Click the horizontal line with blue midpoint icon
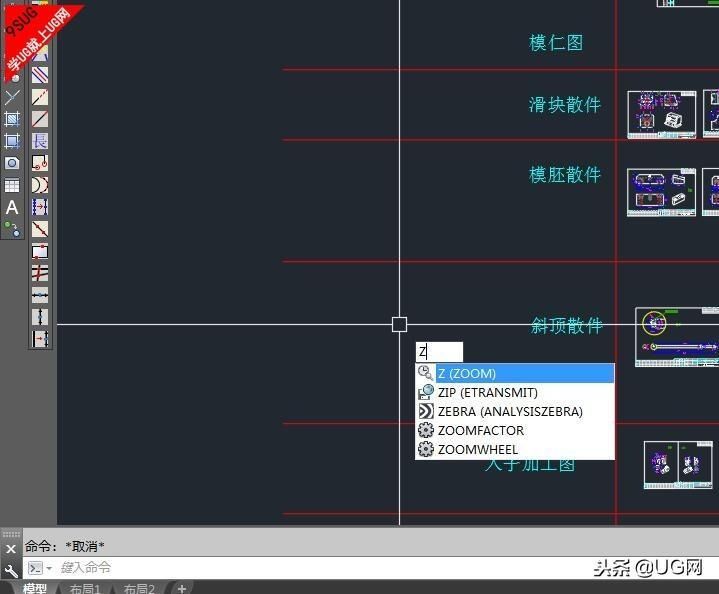The height and width of the screenshot is (594, 719). pyautogui.click(x=40, y=295)
